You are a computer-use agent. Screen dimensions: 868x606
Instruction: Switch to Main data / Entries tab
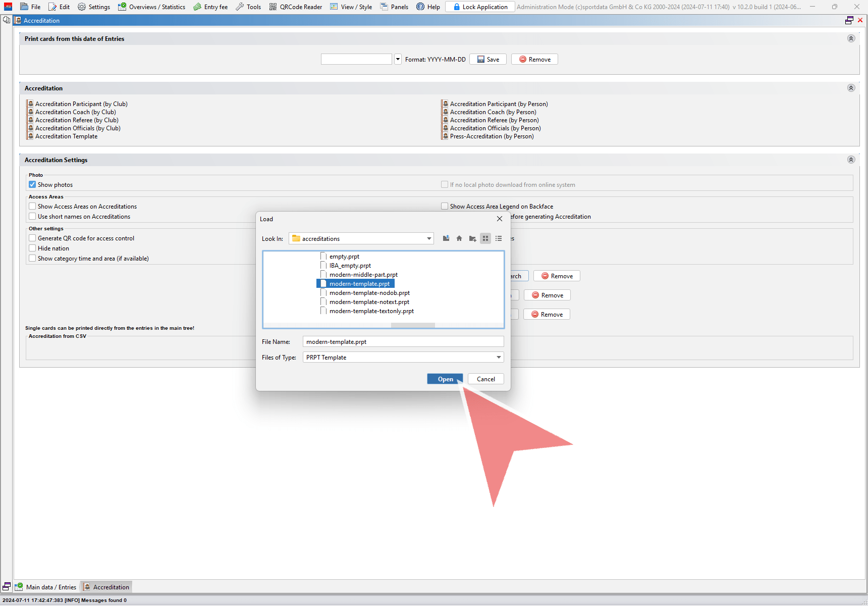(46, 587)
